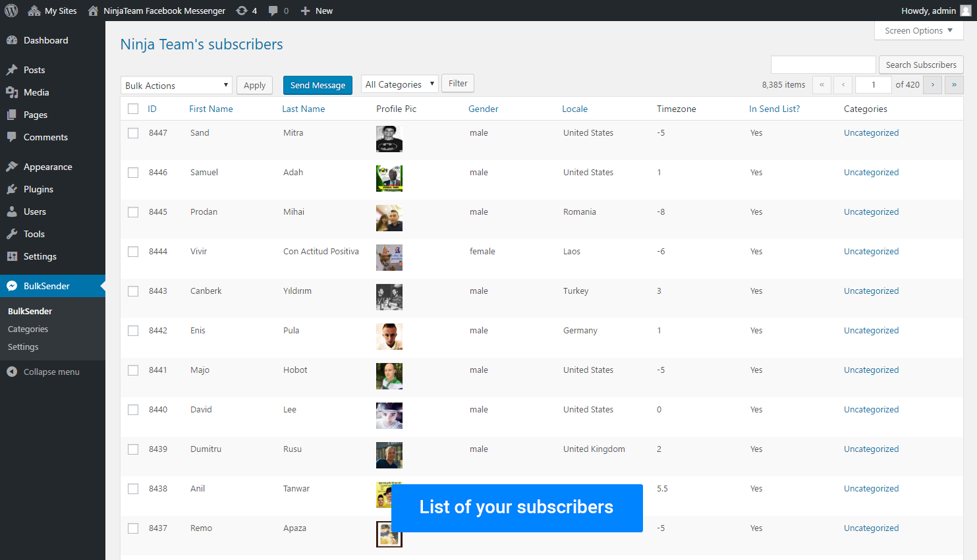Check the row for Sand Mitra

(133, 133)
